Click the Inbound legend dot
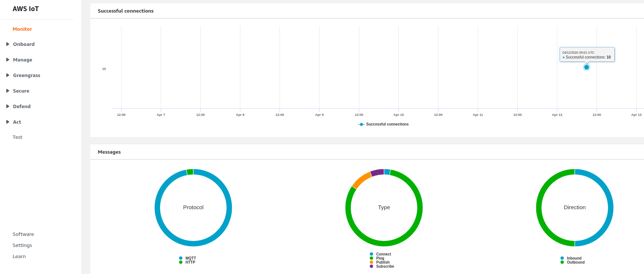The image size is (644, 274). pos(562,258)
